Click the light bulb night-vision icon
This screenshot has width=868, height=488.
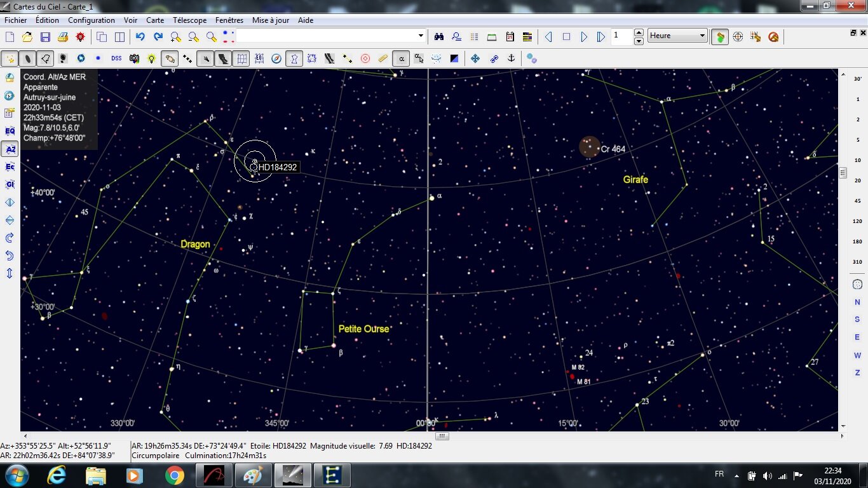click(x=152, y=58)
